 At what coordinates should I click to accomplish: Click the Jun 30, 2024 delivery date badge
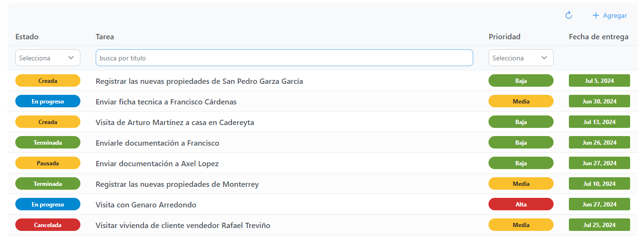600,101
